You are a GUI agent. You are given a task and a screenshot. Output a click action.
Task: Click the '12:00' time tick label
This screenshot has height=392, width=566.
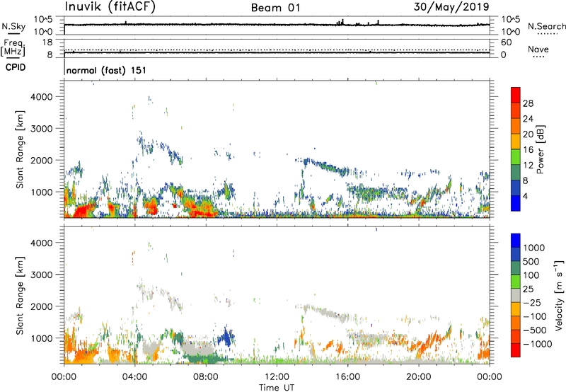[277, 377]
